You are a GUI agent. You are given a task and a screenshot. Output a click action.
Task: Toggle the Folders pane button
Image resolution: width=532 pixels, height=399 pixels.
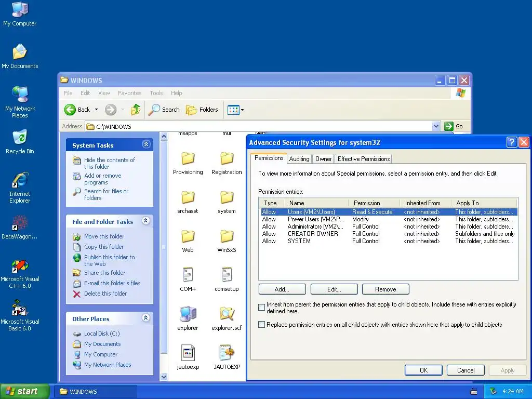[x=202, y=110]
